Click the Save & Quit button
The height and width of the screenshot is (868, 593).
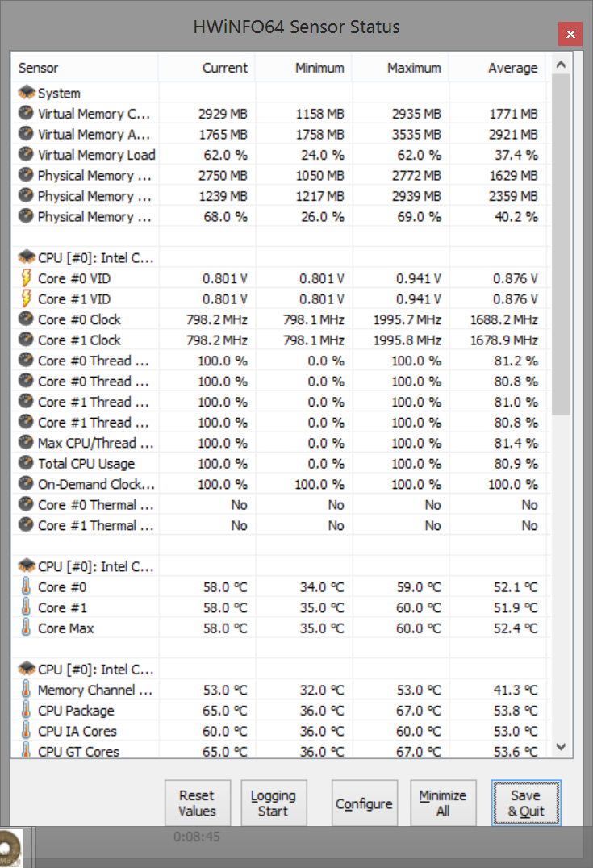coord(525,803)
